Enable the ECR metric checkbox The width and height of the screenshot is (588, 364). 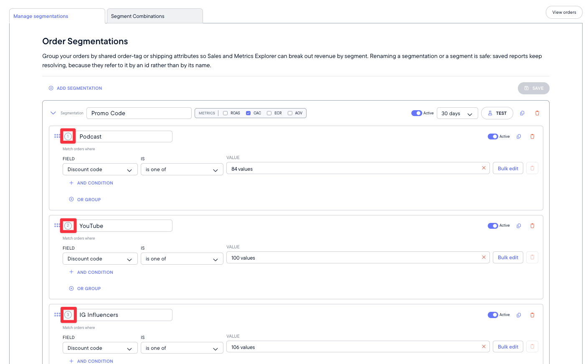269,113
